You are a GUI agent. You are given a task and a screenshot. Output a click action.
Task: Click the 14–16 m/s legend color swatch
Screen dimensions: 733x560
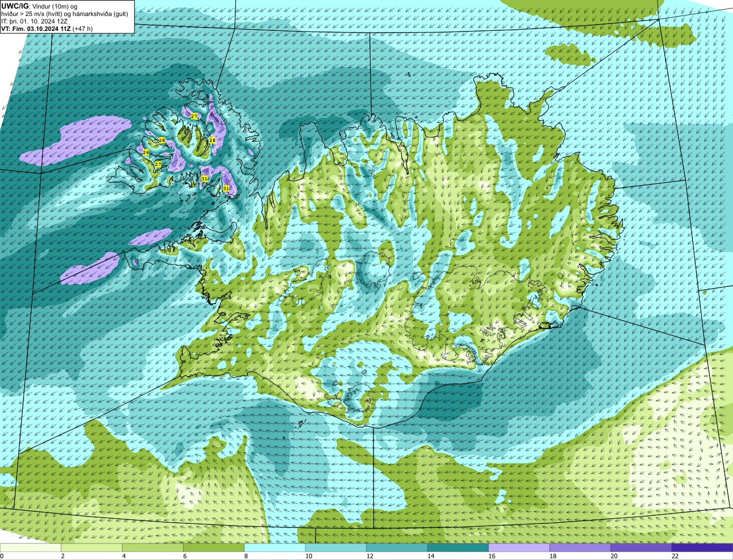458,547
